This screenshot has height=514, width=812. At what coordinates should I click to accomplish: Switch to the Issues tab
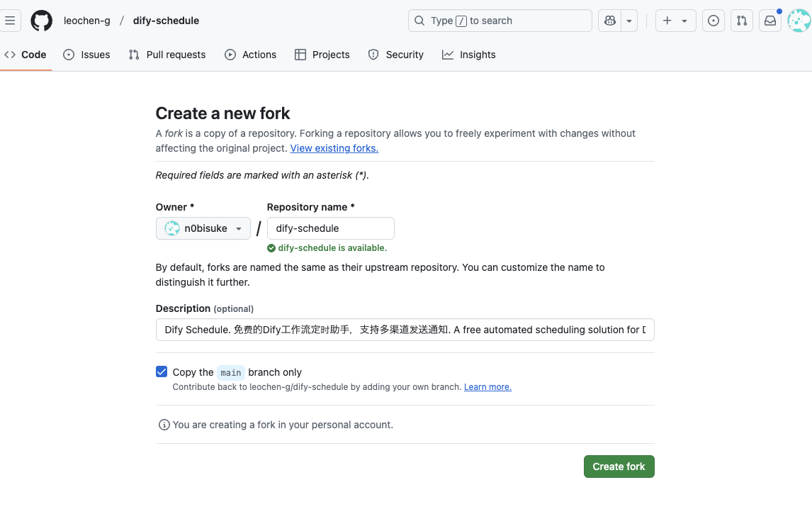coord(86,55)
